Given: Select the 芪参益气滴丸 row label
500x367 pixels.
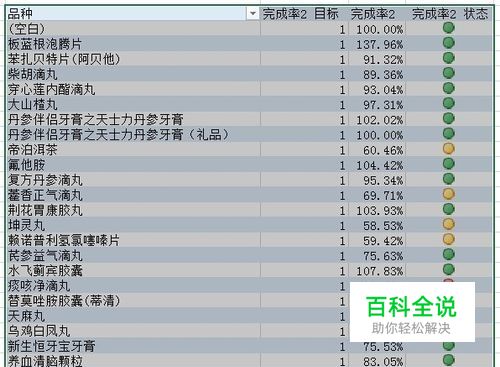Looking at the screenshot, I should tap(45, 256).
